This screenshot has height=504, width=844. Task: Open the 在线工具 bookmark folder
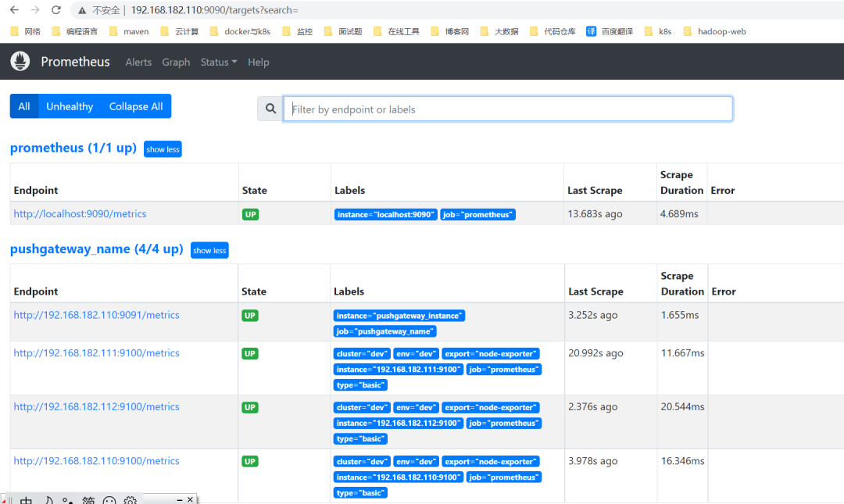[396, 31]
